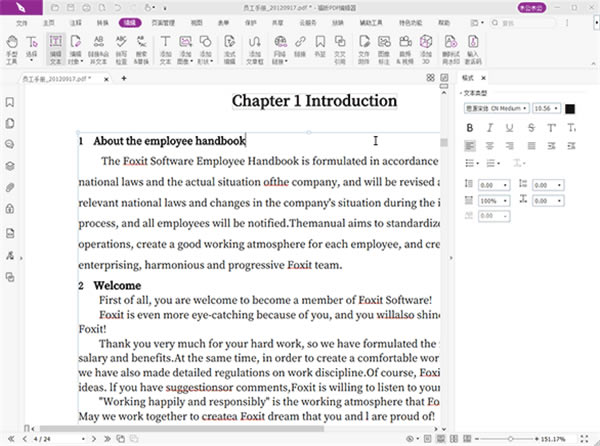This screenshot has height=446, width=600.
Task: Toggle Underline formatting
Action: point(510,128)
